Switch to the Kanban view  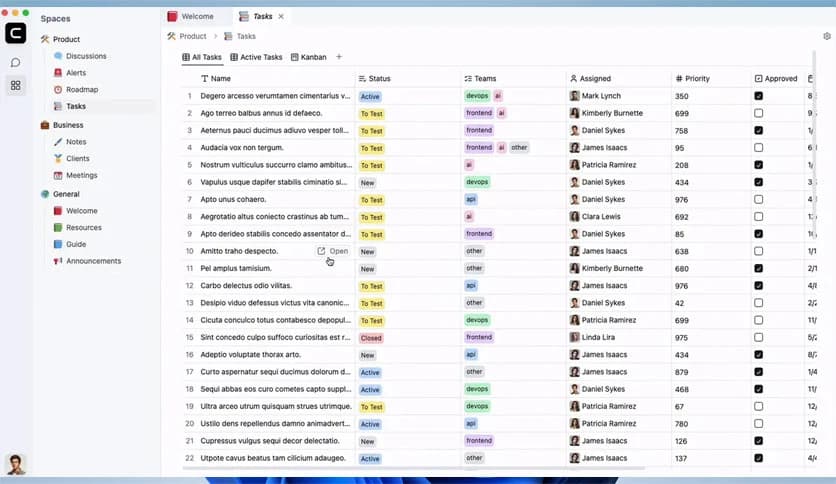(308, 57)
